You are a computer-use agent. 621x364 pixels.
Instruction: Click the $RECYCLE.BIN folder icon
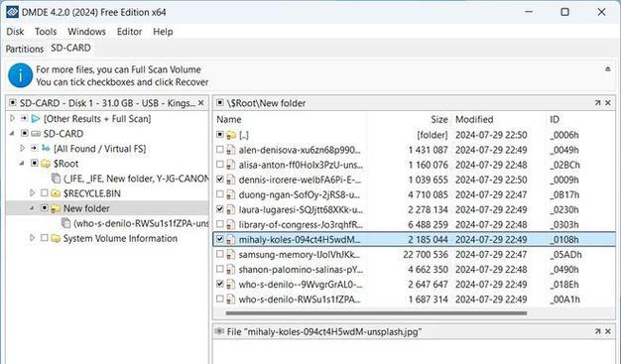click(56, 193)
